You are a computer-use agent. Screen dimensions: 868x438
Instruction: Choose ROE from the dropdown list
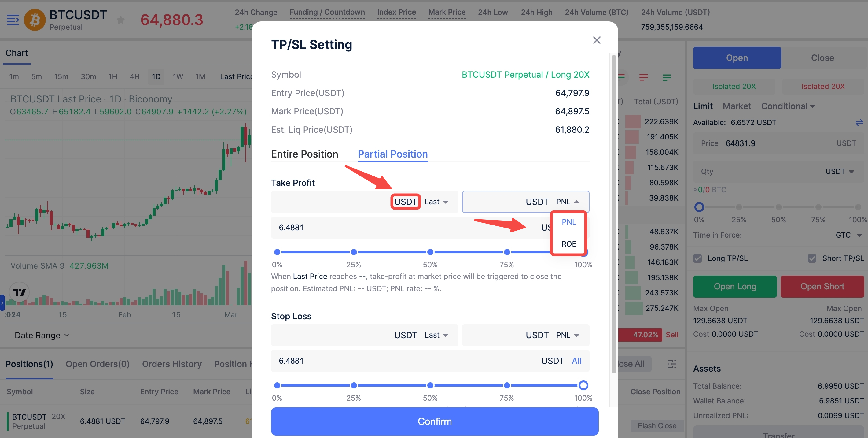[x=569, y=244]
